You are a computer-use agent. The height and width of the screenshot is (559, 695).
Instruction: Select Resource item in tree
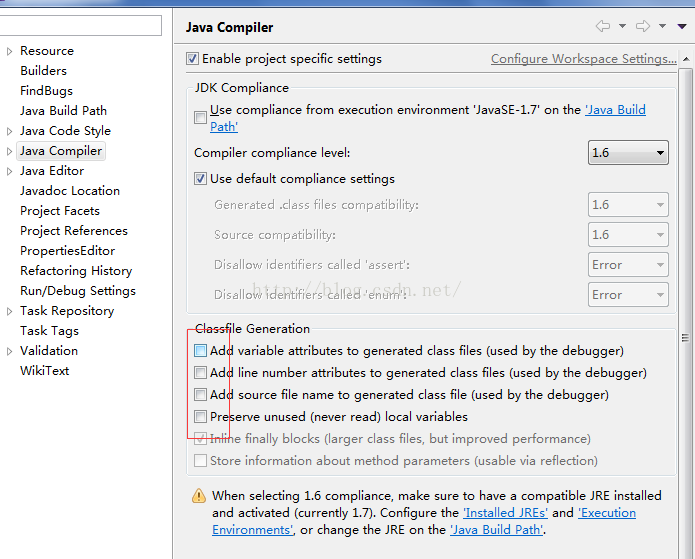[x=47, y=51]
